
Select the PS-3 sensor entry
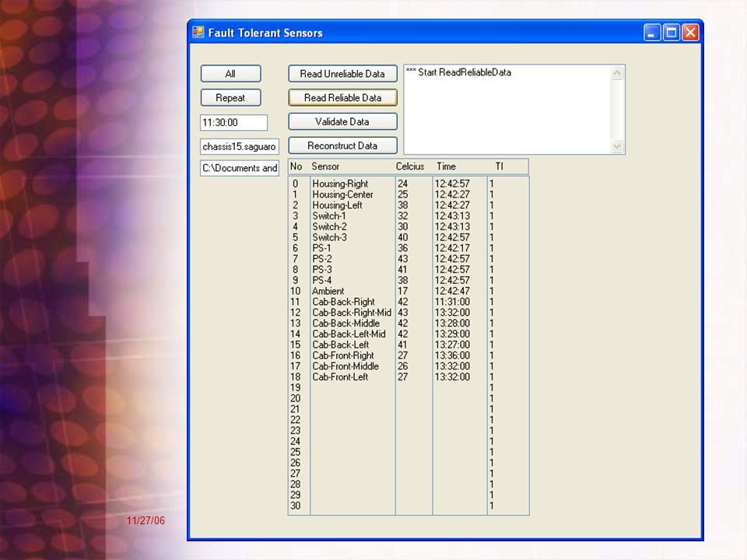point(321,270)
